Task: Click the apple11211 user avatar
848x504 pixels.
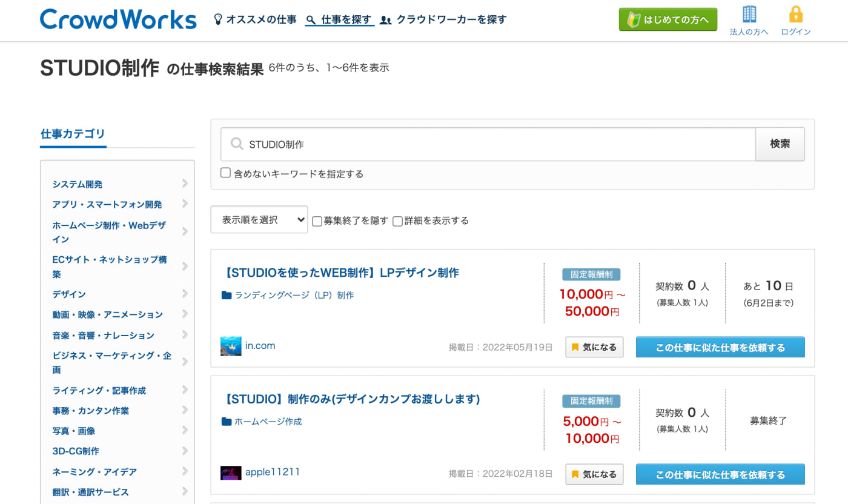Action: tap(231, 472)
